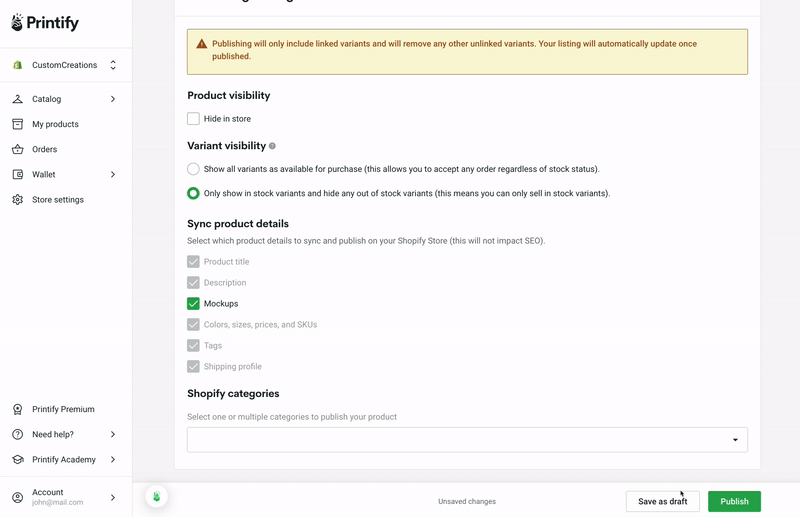Select Only show in stock variants radio

(193, 193)
